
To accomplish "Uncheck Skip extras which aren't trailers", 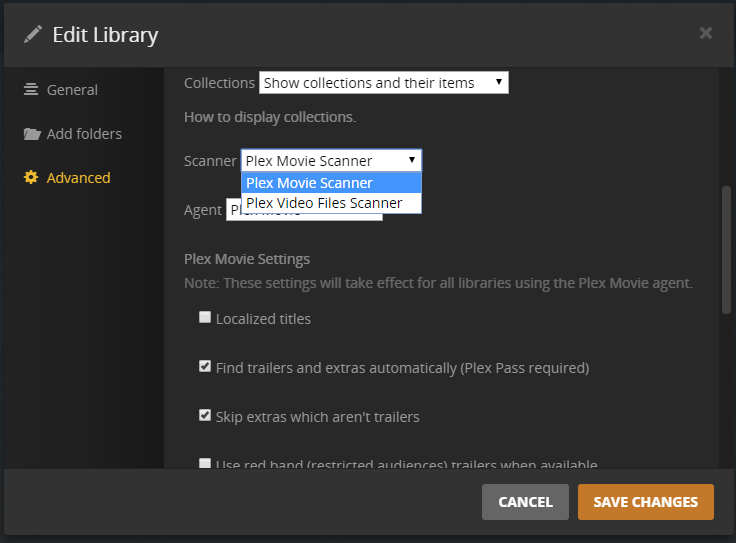I will 205,415.
